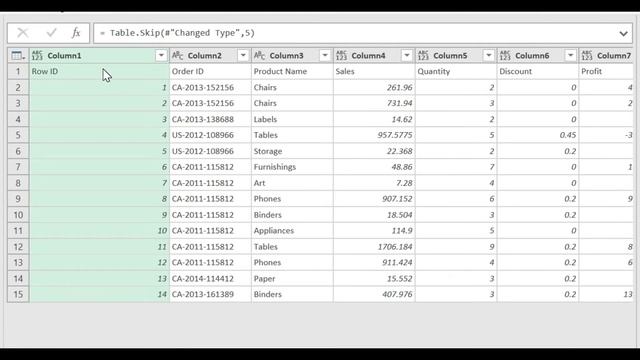Select sales value 1706.184
This screenshot has height=360, width=640.
[374, 247]
